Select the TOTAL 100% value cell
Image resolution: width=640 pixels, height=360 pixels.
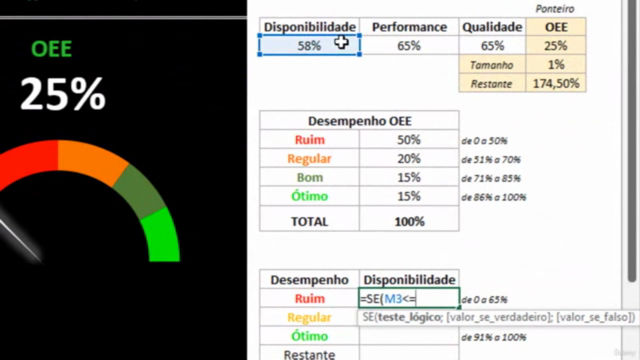[409, 221]
